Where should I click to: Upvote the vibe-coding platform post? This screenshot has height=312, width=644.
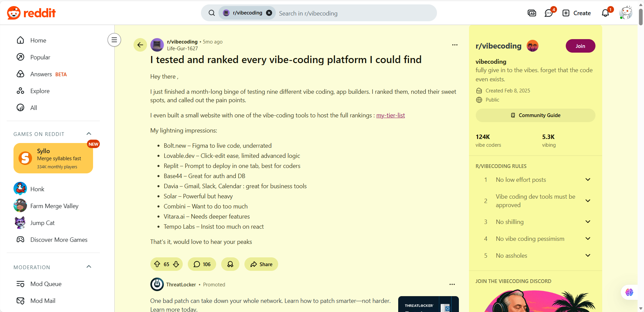click(x=157, y=264)
